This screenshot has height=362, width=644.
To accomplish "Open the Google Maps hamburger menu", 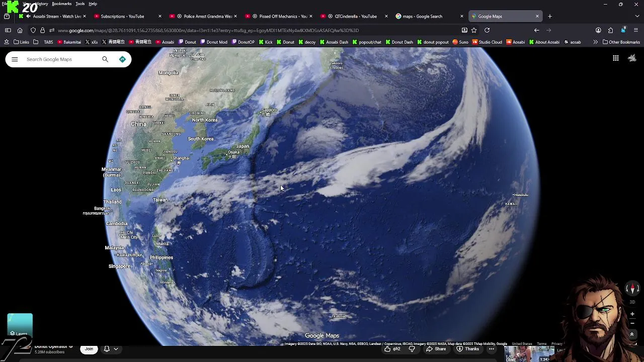I will click(15, 59).
